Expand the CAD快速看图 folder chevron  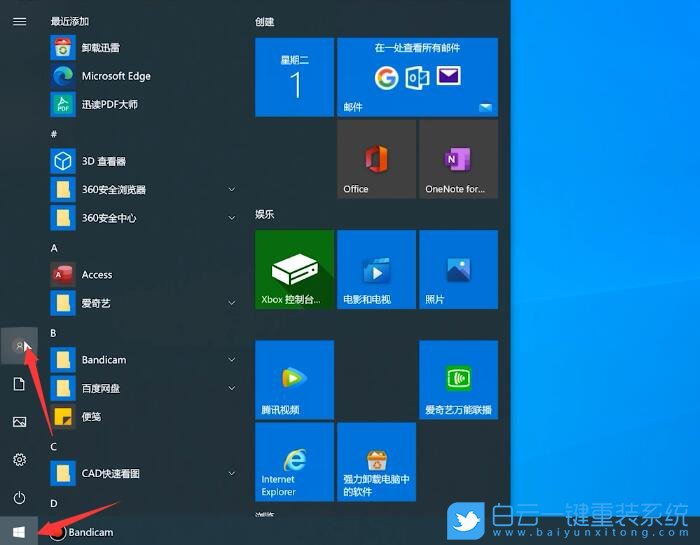[232, 473]
